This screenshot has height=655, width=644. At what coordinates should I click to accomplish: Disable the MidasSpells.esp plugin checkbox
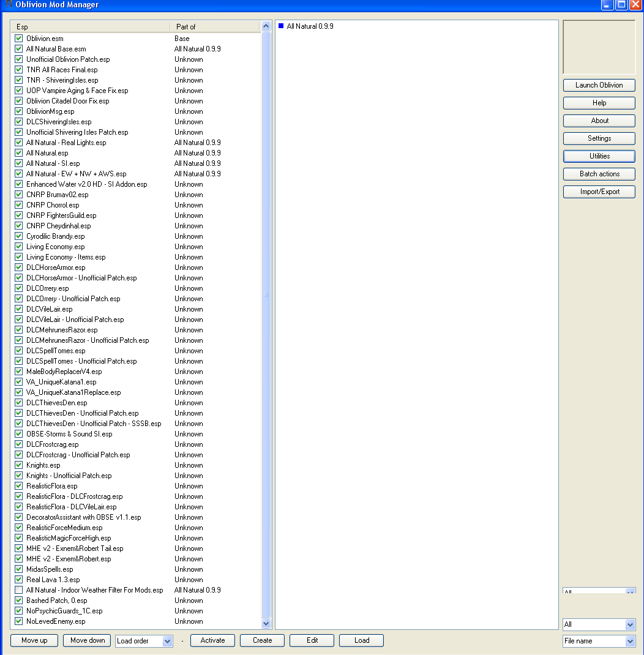click(19, 569)
